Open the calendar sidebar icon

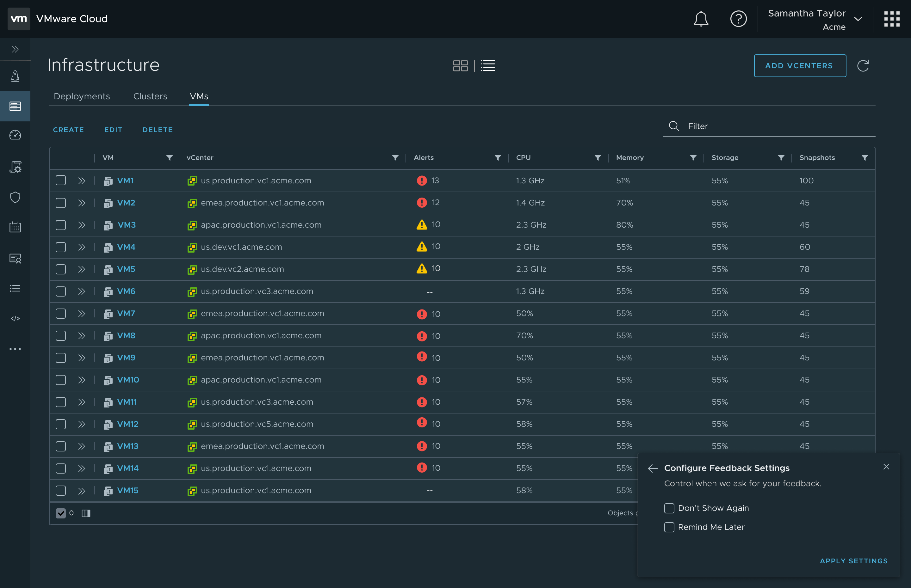coord(15,227)
